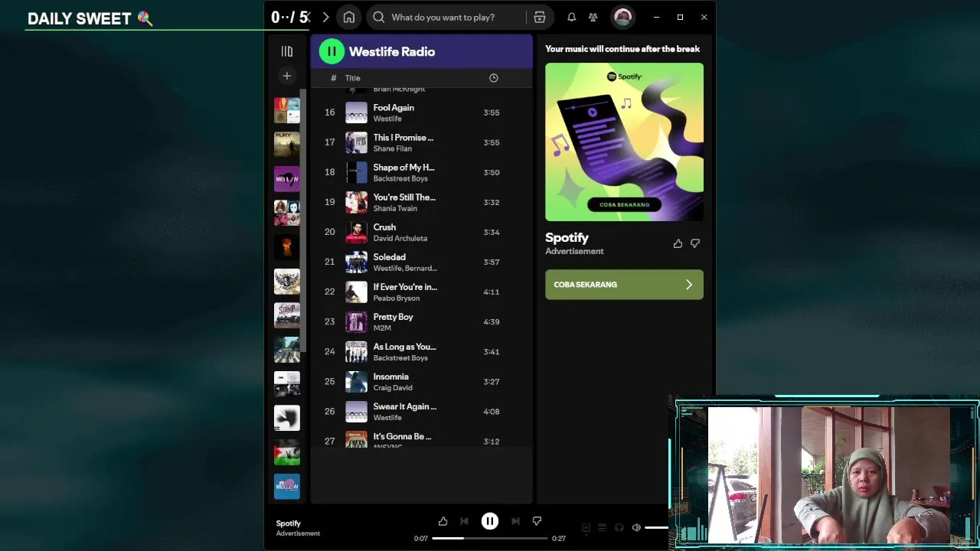Click library sidebar scrollbar
This screenshot has width=980, height=551.
click(303, 220)
